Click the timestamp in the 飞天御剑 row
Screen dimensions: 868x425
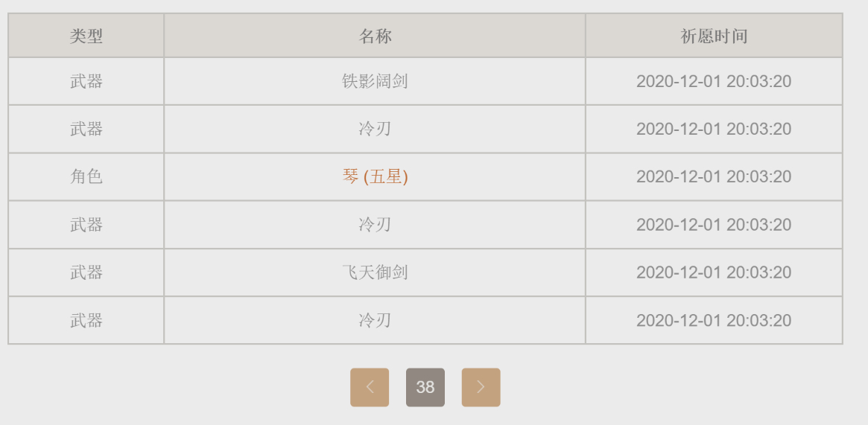click(x=714, y=272)
